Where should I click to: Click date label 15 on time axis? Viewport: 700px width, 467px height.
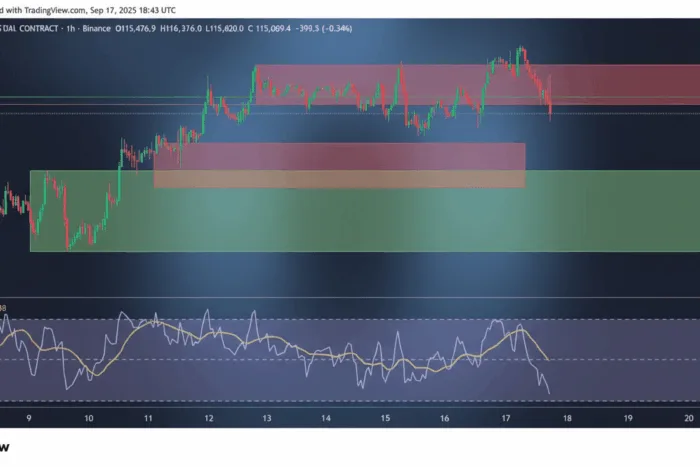(x=385, y=418)
